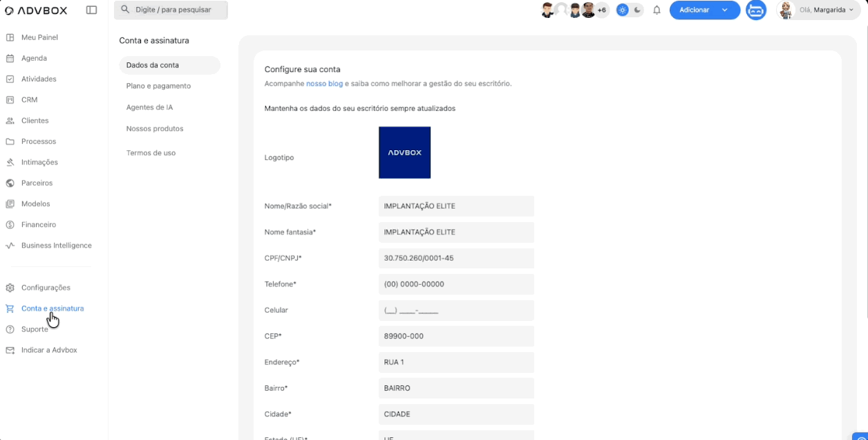Open Indicar a Advbox in the sidebar

tap(49, 350)
